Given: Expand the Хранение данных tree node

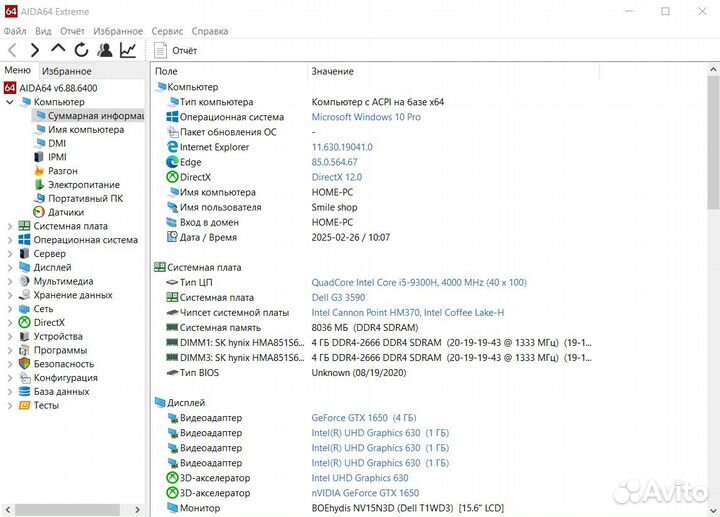Looking at the screenshot, I should pos(10,295).
